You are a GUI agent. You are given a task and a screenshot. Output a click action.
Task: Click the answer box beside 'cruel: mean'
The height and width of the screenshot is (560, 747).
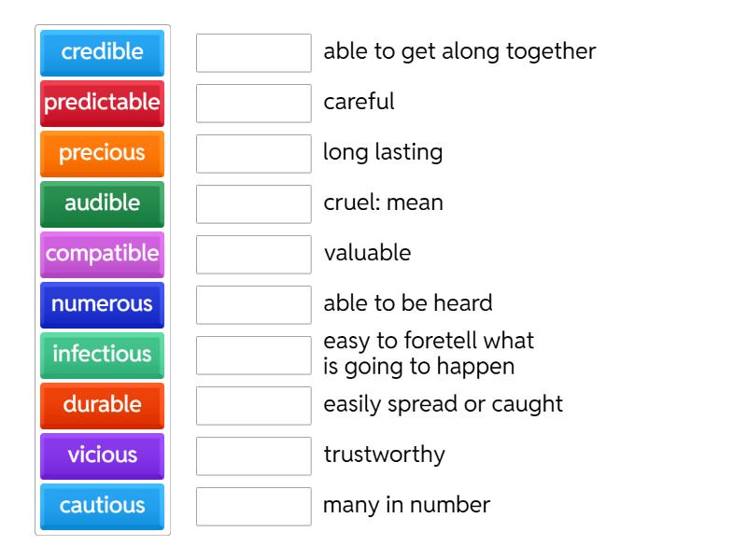coord(254,204)
